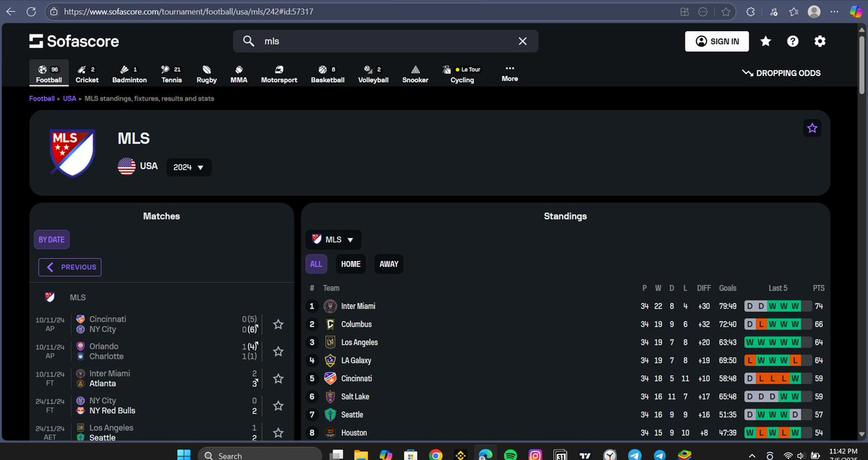Click the SIGN IN button

click(x=717, y=41)
